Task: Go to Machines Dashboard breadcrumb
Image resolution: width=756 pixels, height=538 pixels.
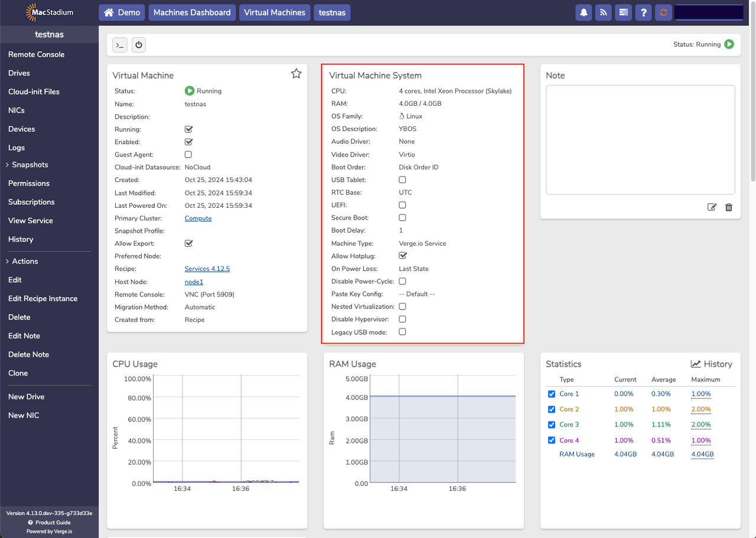Action: [x=192, y=12]
